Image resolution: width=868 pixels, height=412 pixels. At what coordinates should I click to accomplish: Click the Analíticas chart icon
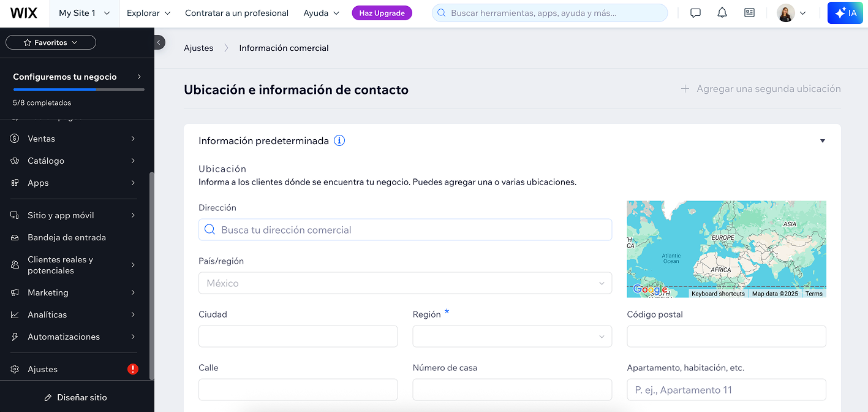tap(15, 315)
